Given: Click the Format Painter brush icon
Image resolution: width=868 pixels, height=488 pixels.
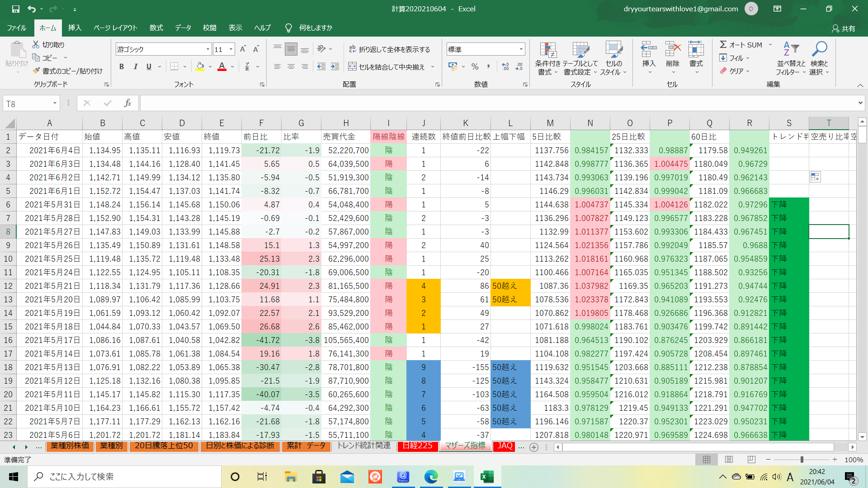Looking at the screenshot, I should point(37,71).
